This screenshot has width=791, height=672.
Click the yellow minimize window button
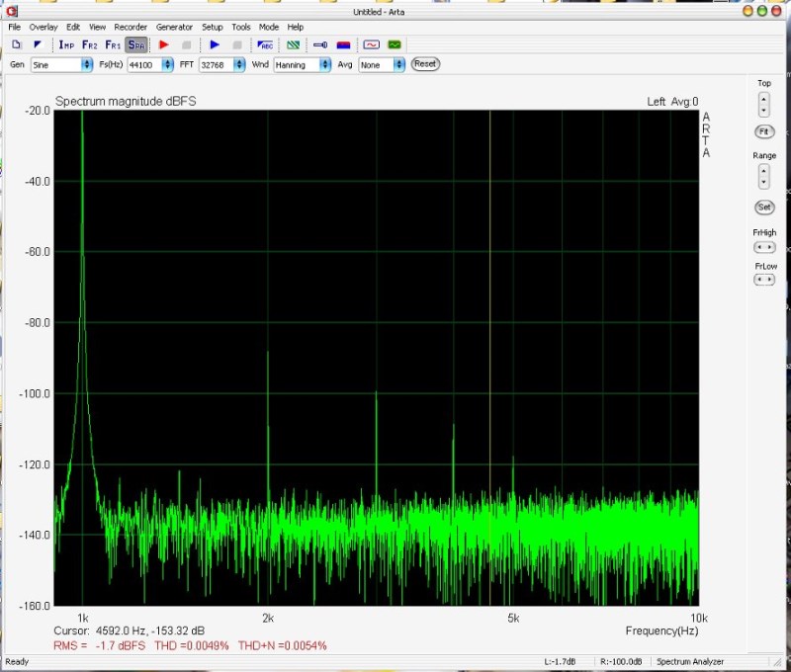[748, 11]
